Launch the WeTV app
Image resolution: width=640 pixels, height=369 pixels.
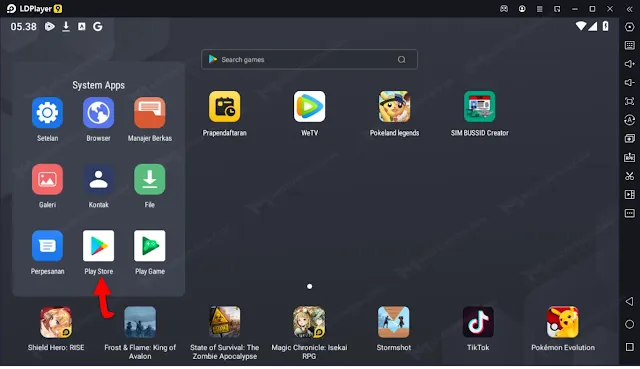tap(309, 107)
